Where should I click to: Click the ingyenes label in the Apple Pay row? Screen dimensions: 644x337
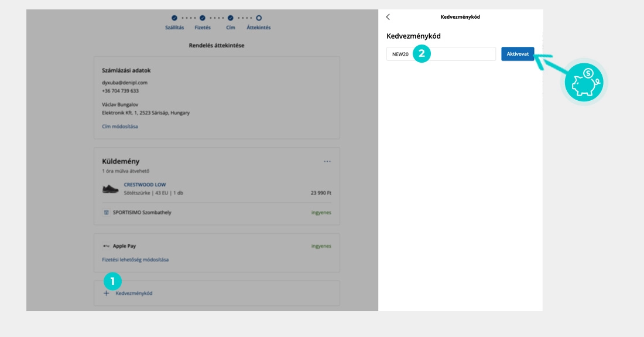(x=321, y=246)
